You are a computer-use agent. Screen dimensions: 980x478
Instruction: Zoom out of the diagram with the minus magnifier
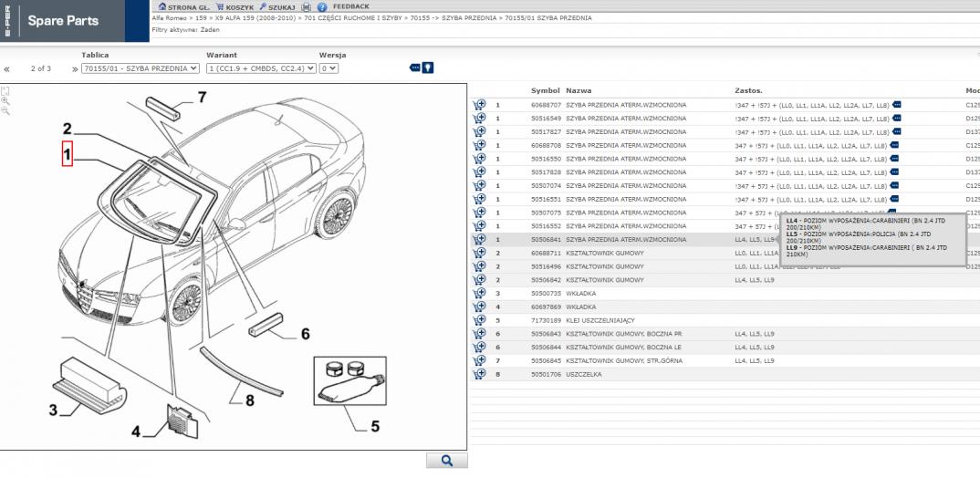pos(5,110)
